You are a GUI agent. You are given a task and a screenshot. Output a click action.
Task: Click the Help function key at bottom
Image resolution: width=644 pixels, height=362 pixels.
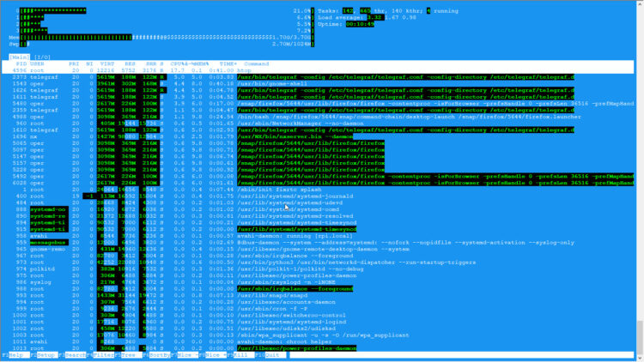point(15,354)
